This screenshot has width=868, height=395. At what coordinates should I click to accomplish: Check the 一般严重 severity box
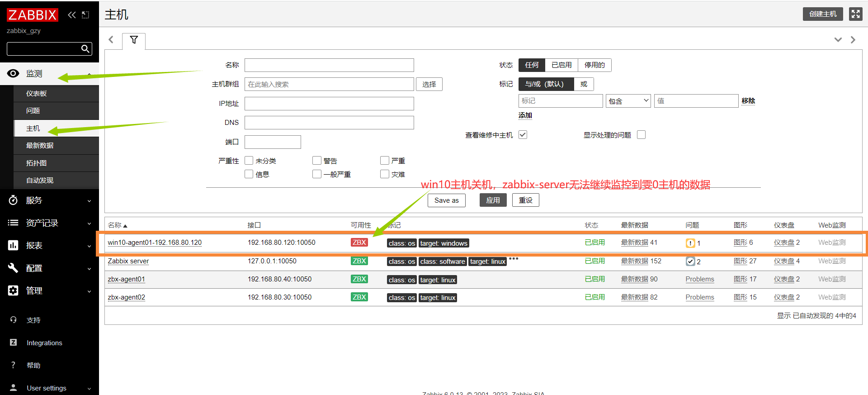317,174
